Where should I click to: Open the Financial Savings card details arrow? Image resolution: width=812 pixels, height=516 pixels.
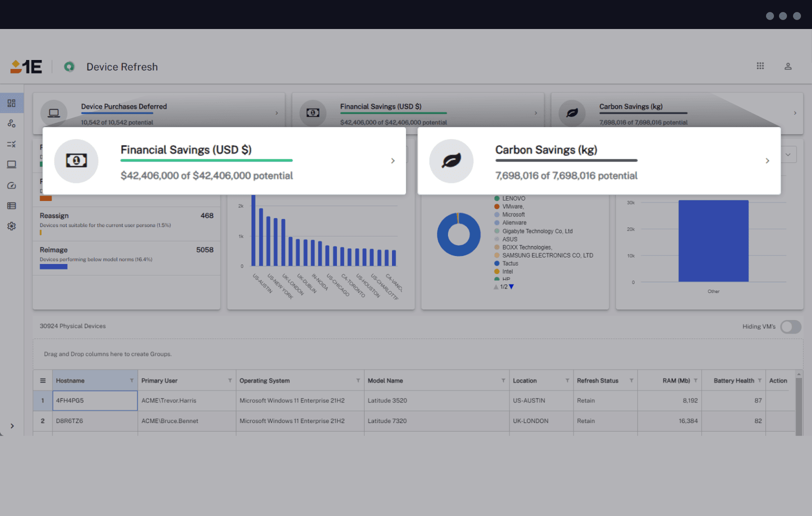click(x=393, y=161)
